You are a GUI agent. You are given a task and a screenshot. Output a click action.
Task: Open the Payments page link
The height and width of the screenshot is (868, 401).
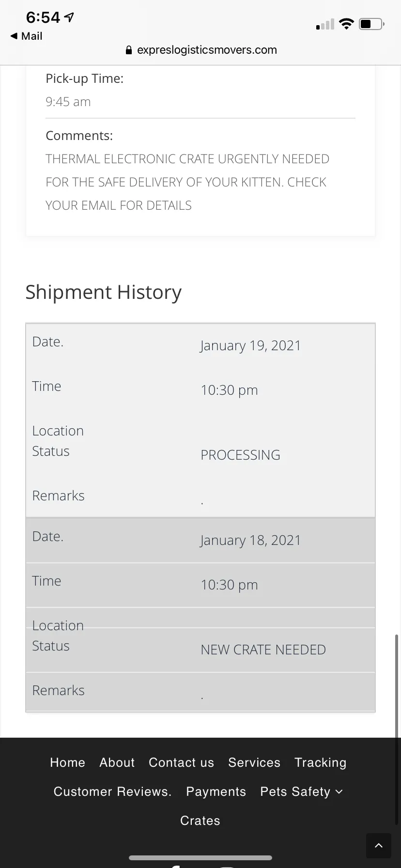click(216, 791)
